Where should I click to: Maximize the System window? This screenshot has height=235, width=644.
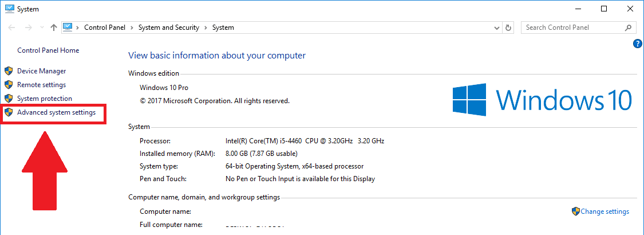point(604,8)
